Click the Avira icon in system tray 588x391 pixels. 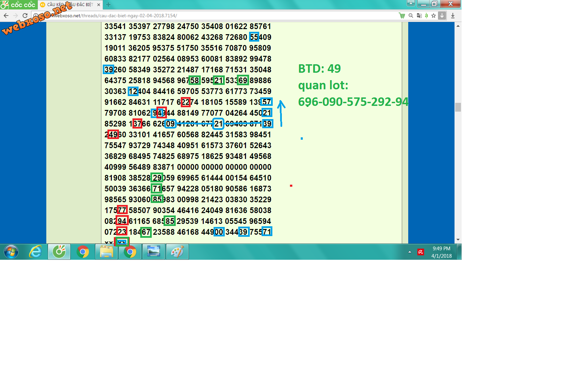point(421,252)
